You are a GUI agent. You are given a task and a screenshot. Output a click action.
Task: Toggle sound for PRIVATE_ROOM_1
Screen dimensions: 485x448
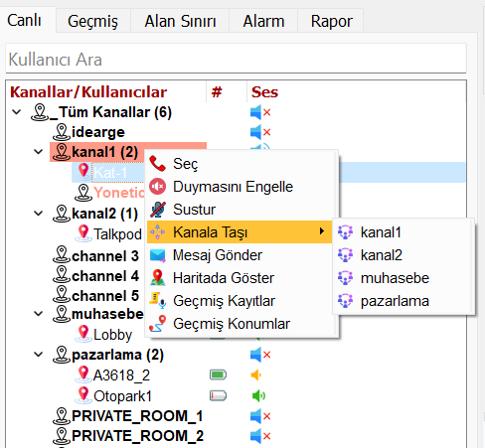[x=260, y=416]
